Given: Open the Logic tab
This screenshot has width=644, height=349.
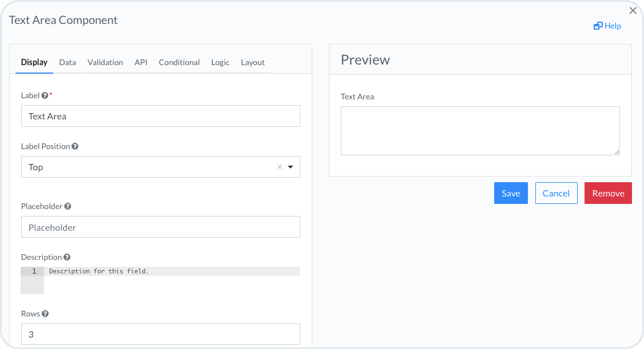Looking at the screenshot, I should [x=220, y=62].
